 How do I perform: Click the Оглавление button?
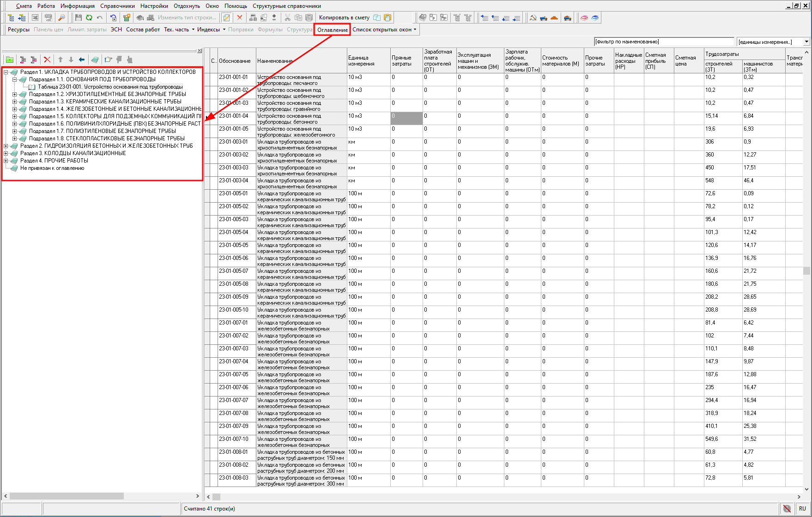[x=332, y=30]
